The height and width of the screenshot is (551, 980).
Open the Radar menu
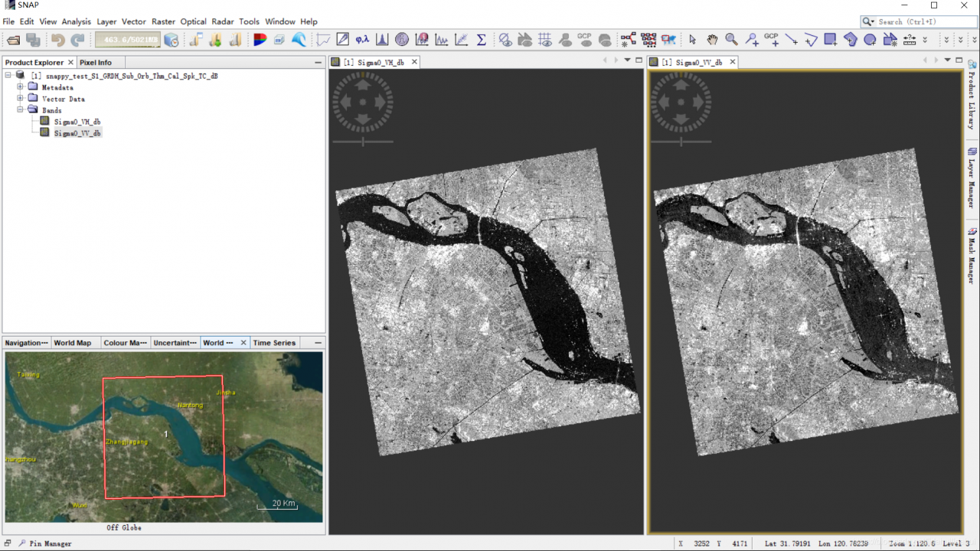223,21
